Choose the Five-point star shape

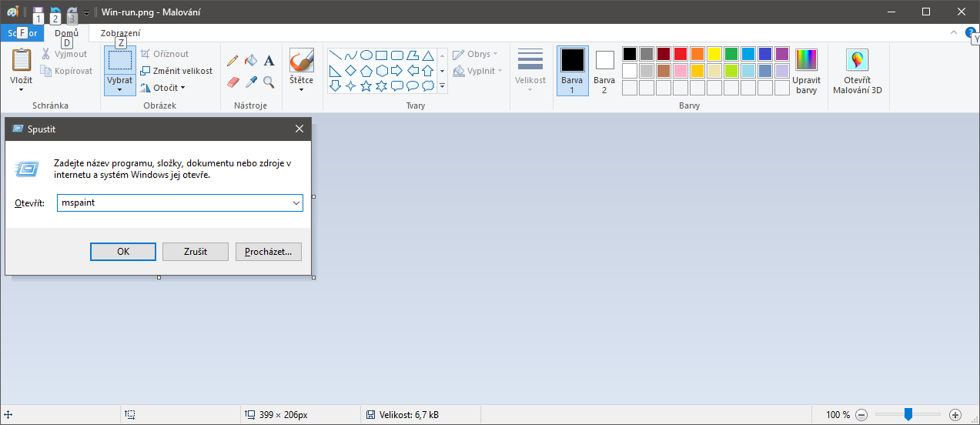pos(366,86)
